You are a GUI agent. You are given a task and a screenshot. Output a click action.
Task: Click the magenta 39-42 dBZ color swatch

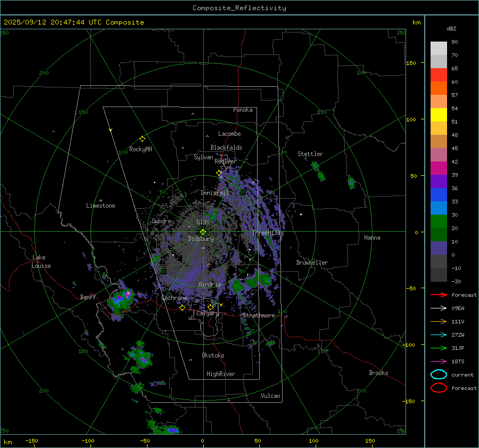pos(439,168)
